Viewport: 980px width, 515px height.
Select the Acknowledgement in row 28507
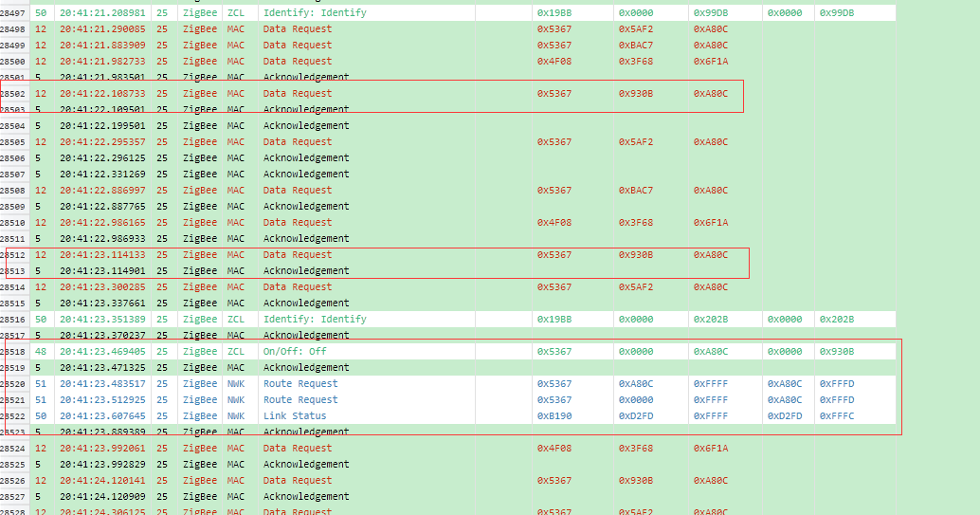[305, 174]
